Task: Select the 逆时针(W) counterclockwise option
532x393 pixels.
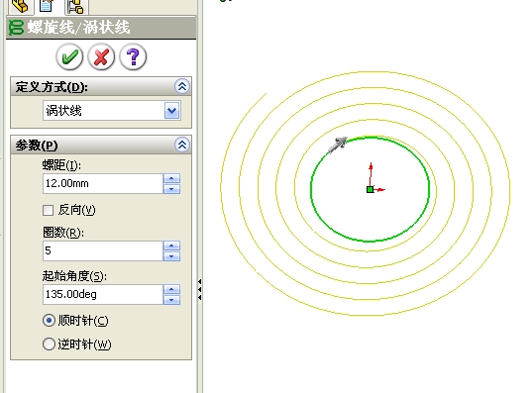Action: pyautogui.click(x=49, y=344)
